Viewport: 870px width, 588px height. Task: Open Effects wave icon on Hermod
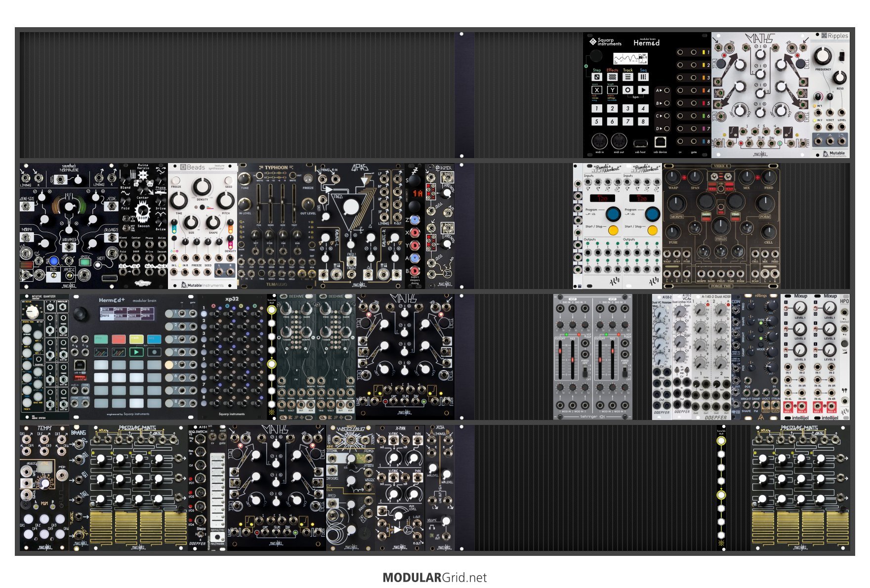[612, 77]
